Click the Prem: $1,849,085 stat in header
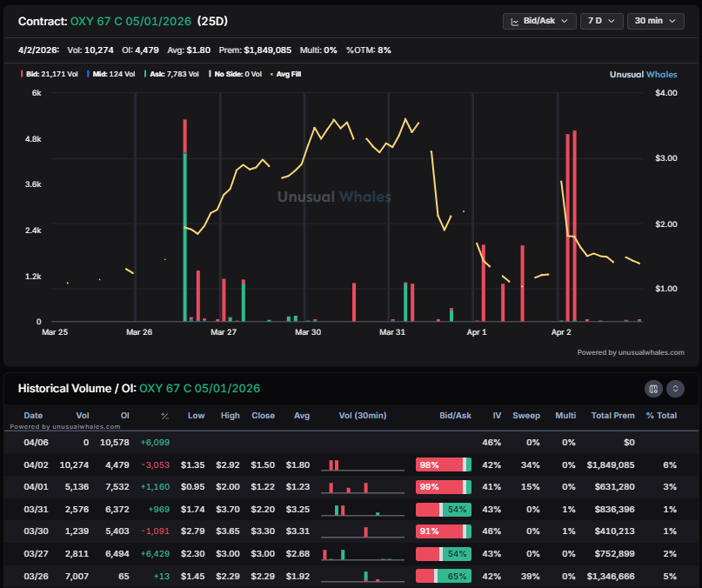Viewport: 702px width, 588px height. 255,50
